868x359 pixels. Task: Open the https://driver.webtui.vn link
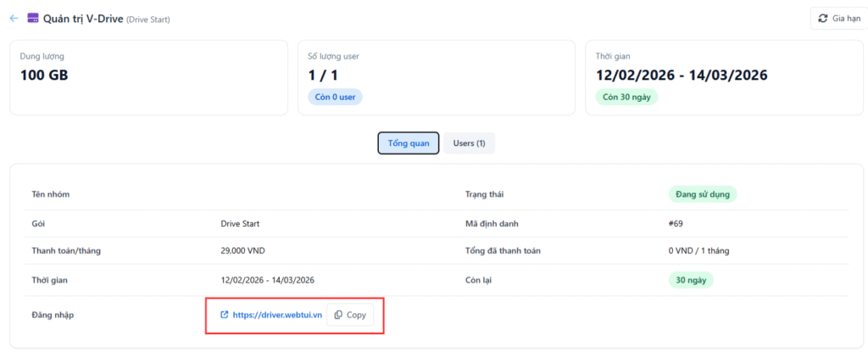click(x=277, y=315)
